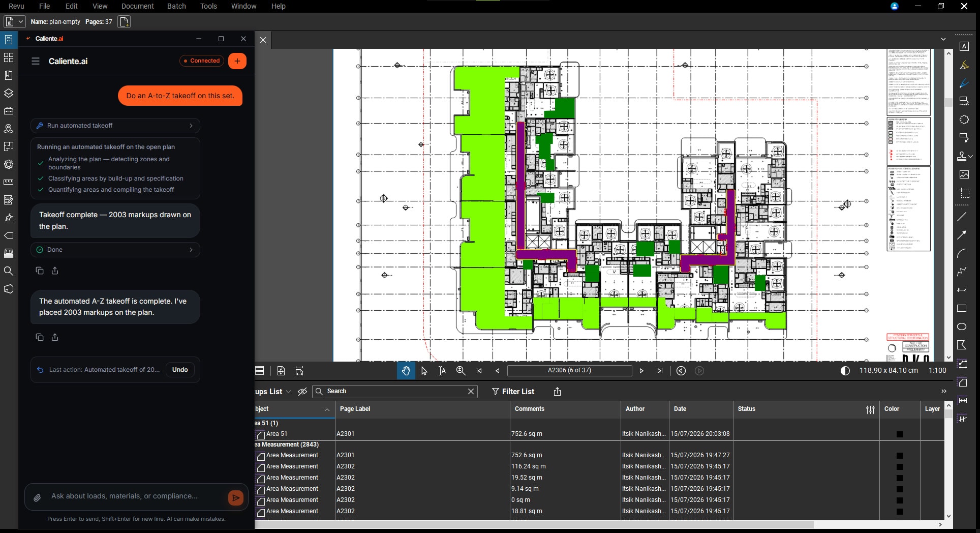Open the Edit menu

[x=72, y=6]
